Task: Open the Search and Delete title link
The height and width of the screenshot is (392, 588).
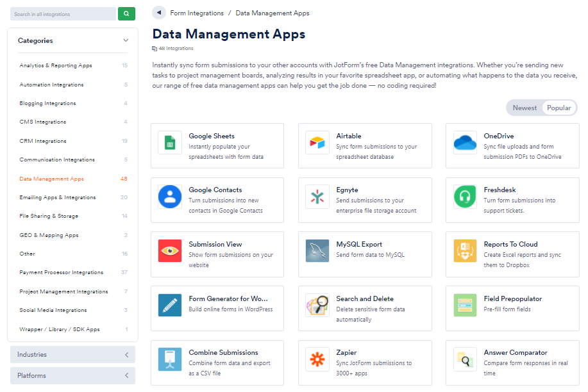Action: coord(365,298)
